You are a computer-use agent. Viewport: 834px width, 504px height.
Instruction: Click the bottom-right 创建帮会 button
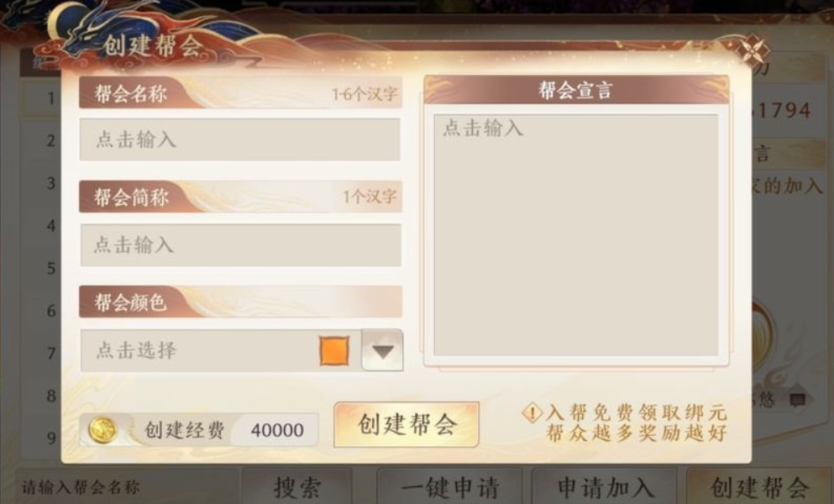click(x=759, y=487)
